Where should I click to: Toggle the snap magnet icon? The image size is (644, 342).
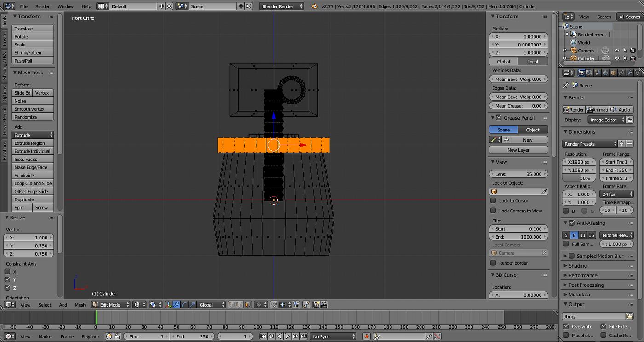coord(274,305)
